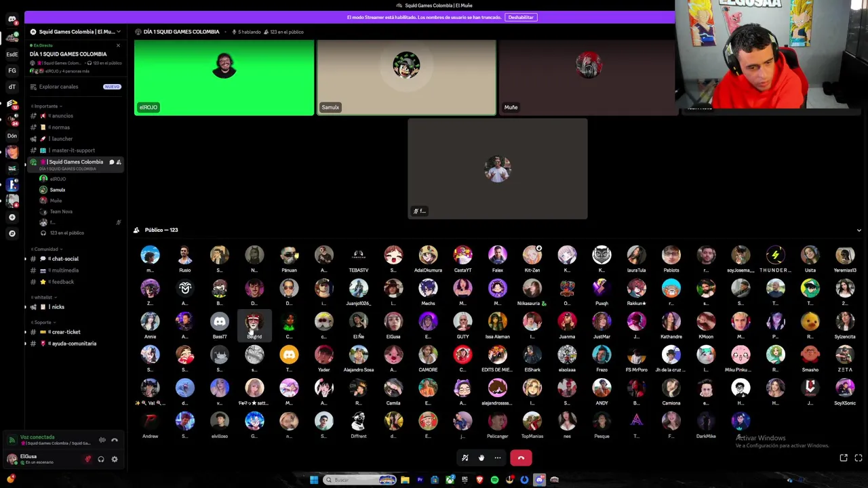Close the En Directo stage banner
This screenshot has width=868, height=488.
tap(118, 45)
